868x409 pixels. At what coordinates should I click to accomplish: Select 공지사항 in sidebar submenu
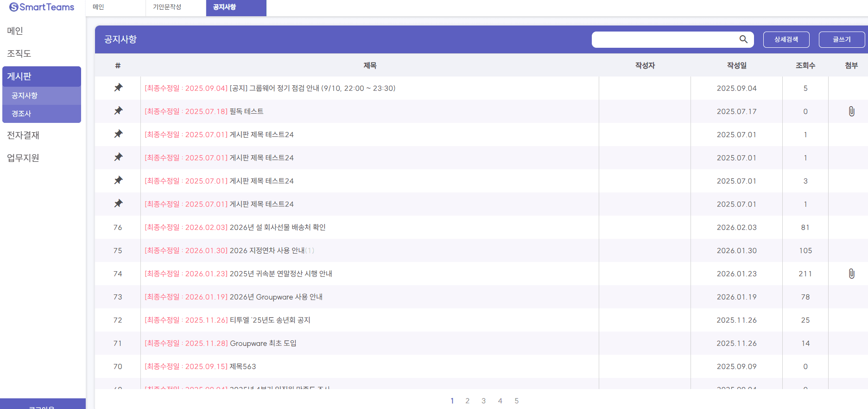pyautogui.click(x=25, y=96)
